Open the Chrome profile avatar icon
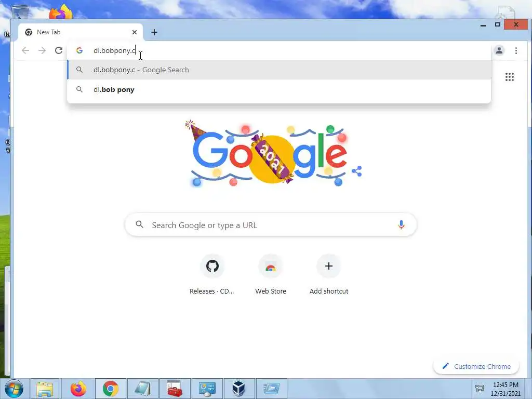This screenshot has width=532, height=399. (x=499, y=50)
